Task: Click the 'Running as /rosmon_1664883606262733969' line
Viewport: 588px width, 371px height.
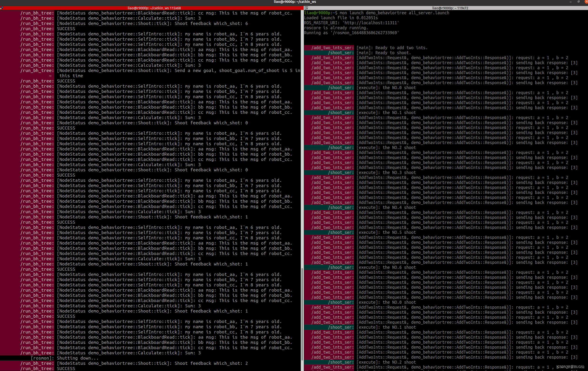Action: (351, 33)
